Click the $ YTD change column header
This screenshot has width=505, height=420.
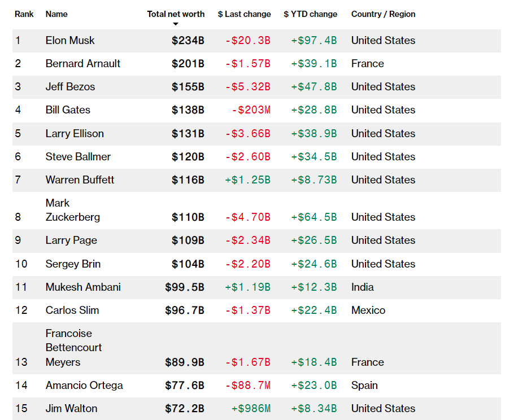click(x=310, y=14)
